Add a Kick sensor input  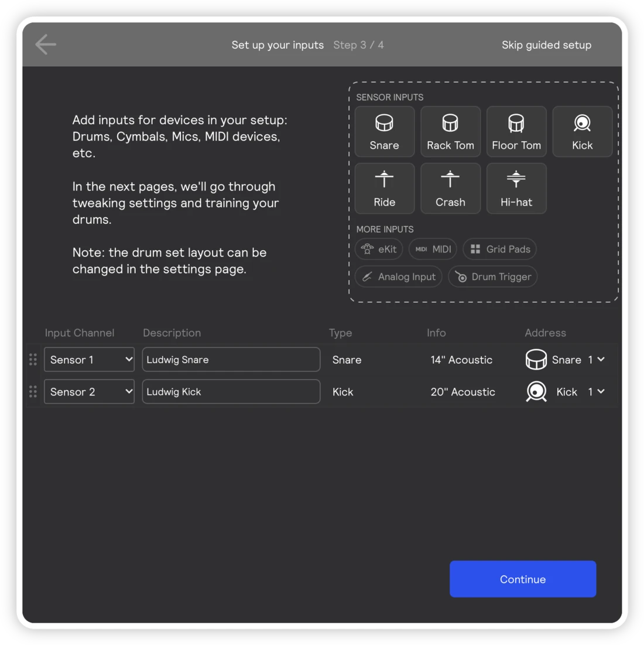[583, 132]
